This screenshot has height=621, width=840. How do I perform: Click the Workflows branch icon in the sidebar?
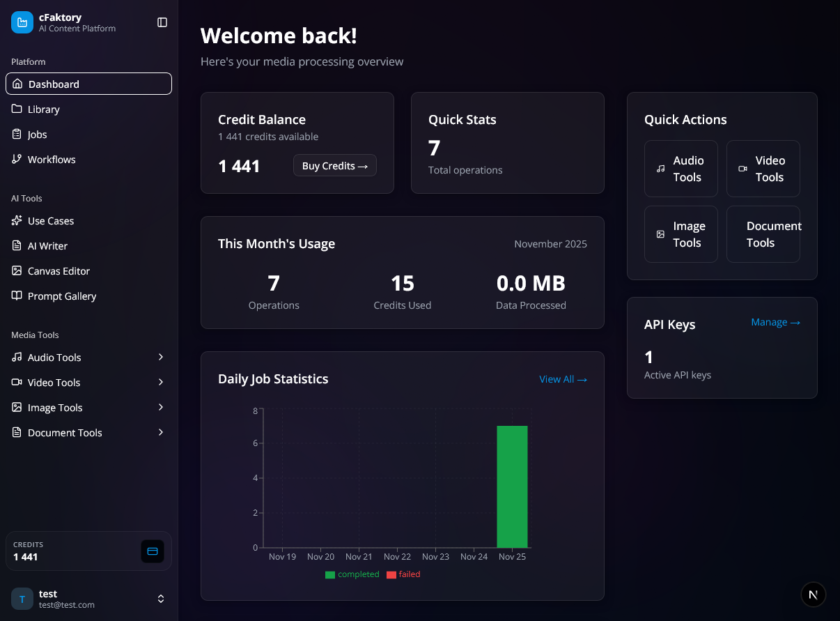pyautogui.click(x=16, y=159)
